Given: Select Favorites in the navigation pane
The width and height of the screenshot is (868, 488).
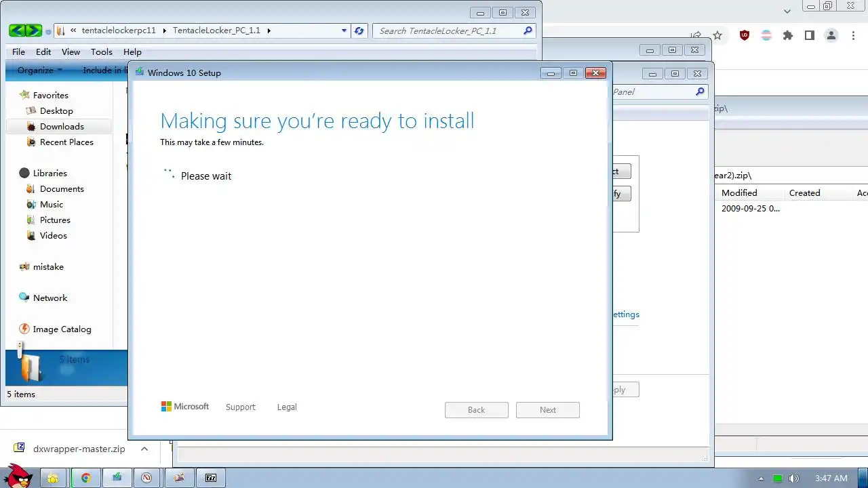Looking at the screenshot, I should (x=51, y=96).
